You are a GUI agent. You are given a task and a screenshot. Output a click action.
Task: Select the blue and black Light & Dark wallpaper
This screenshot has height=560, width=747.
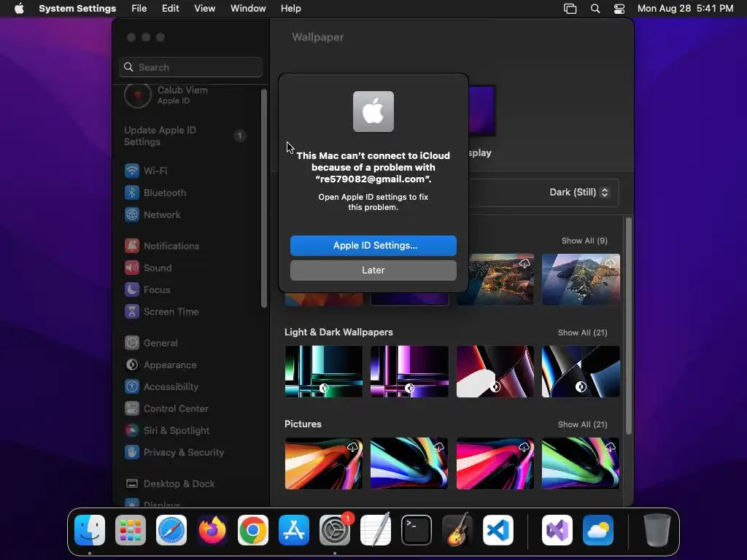pos(581,371)
